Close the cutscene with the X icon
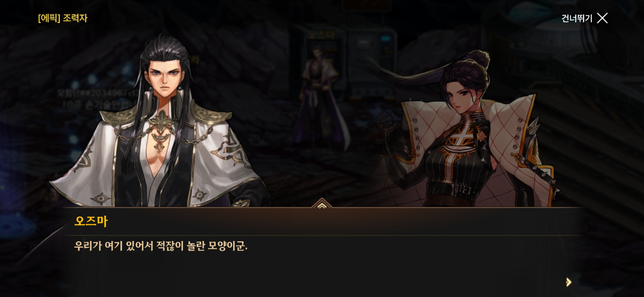Image resolution: width=644 pixels, height=297 pixels. pyautogui.click(x=602, y=18)
